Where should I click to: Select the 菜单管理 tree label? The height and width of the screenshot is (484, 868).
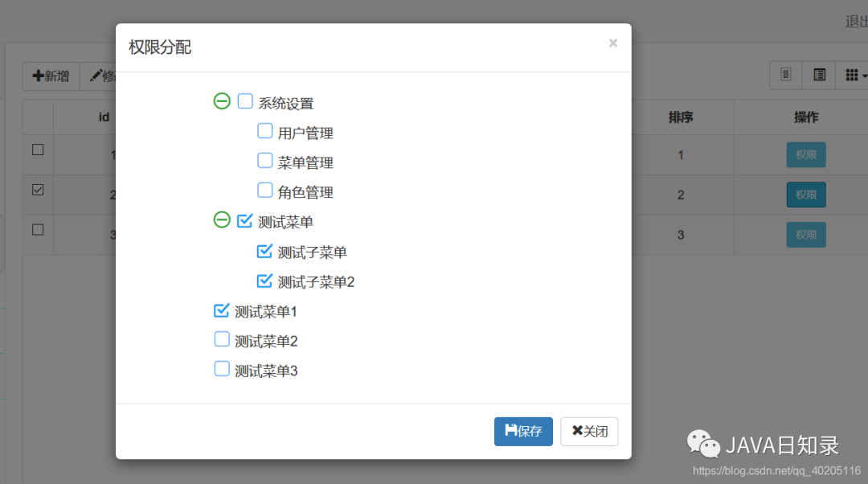click(x=305, y=163)
